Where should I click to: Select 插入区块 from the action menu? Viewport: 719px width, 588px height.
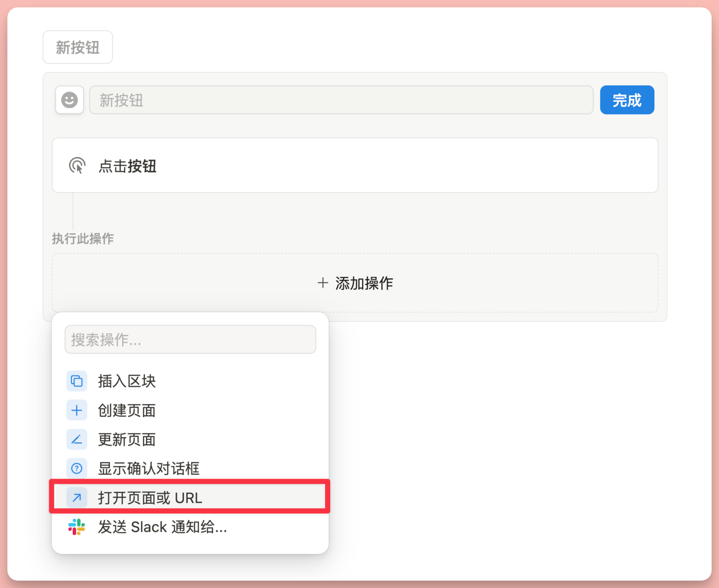[126, 381]
